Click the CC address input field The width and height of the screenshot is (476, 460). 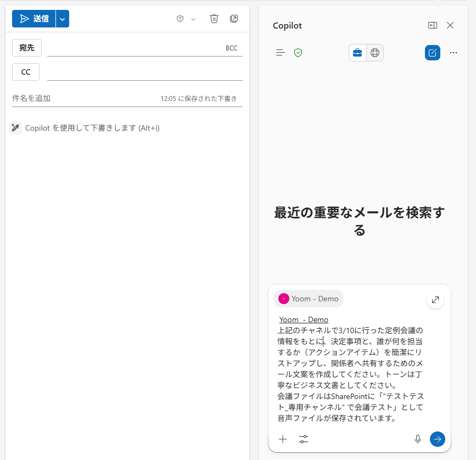[x=145, y=72]
